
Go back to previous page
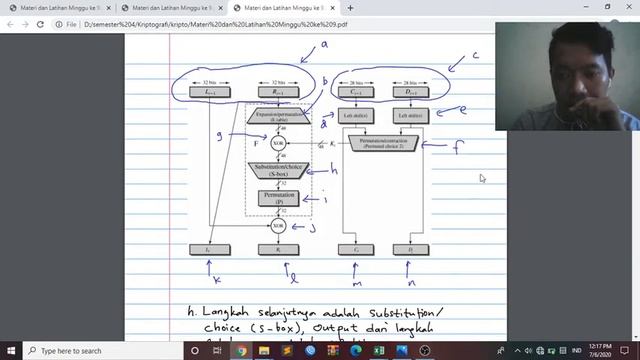click(x=10, y=24)
